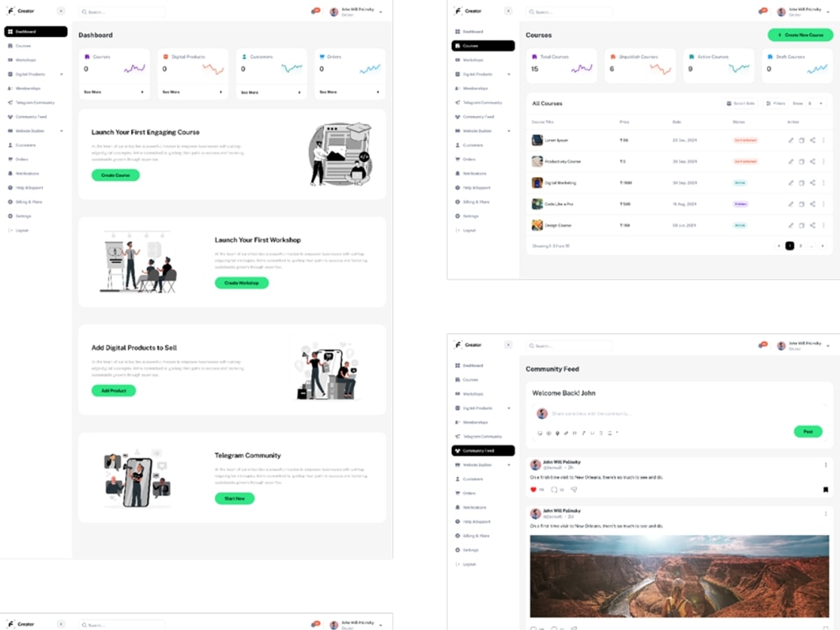Collapse sidebar arrow in Community Feed screen
Image resolution: width=840 pixels, height=630 pixels.
tap(508, 344)
